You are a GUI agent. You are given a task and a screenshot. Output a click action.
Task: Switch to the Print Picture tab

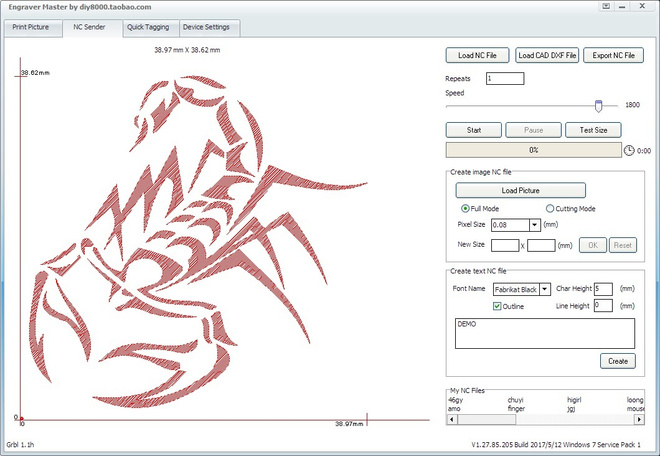(x=31, y=27)
